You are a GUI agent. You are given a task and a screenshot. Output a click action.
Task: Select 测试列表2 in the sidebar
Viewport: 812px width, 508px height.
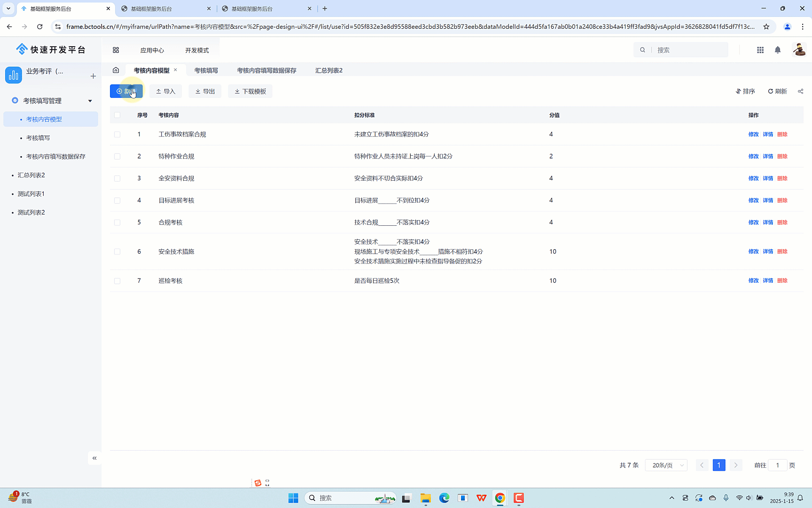[51, 213]
